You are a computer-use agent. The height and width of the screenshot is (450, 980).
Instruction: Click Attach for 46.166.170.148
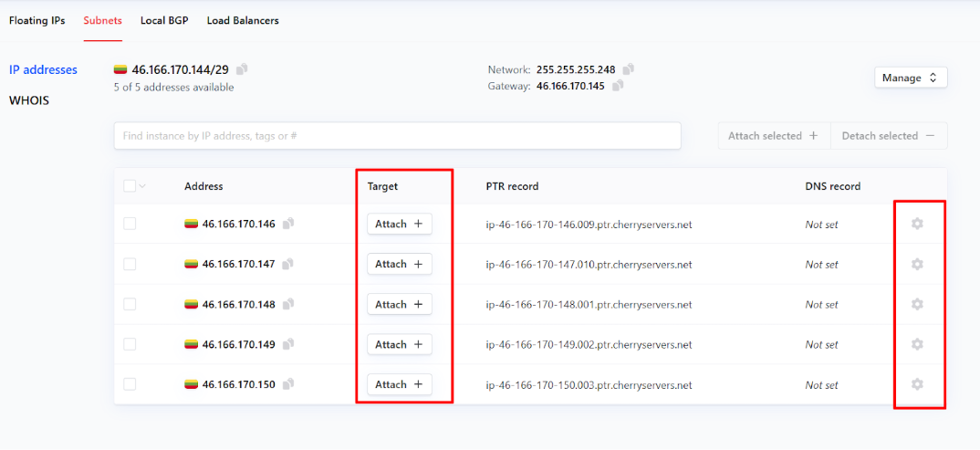(x=399, y=304)
